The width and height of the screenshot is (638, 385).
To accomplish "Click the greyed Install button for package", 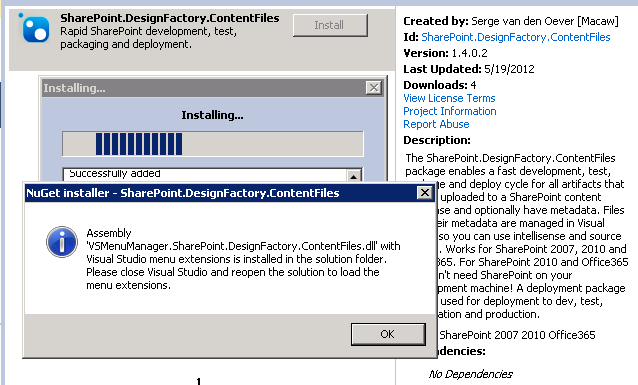I will [330, 25].
